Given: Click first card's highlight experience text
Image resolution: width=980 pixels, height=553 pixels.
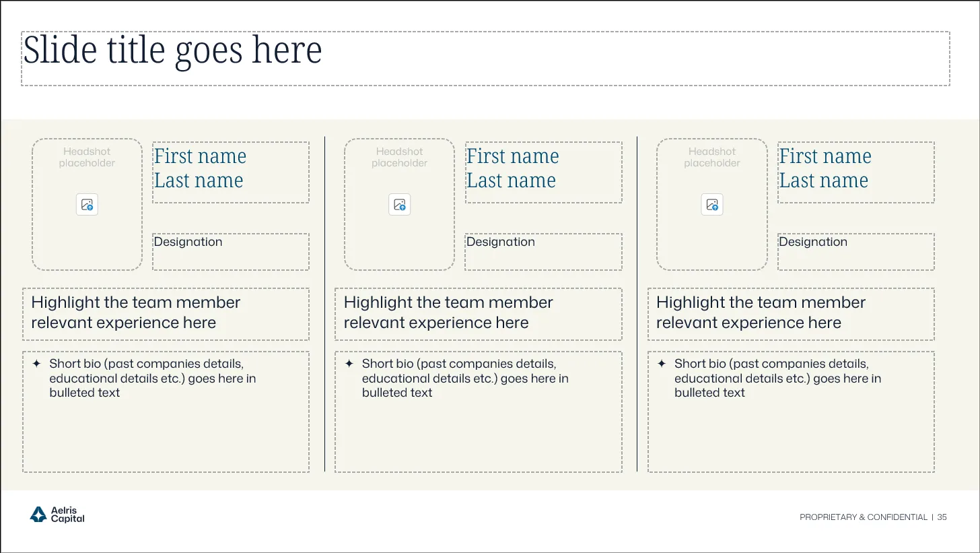Looking at the screenshot, I should [136, 313].
